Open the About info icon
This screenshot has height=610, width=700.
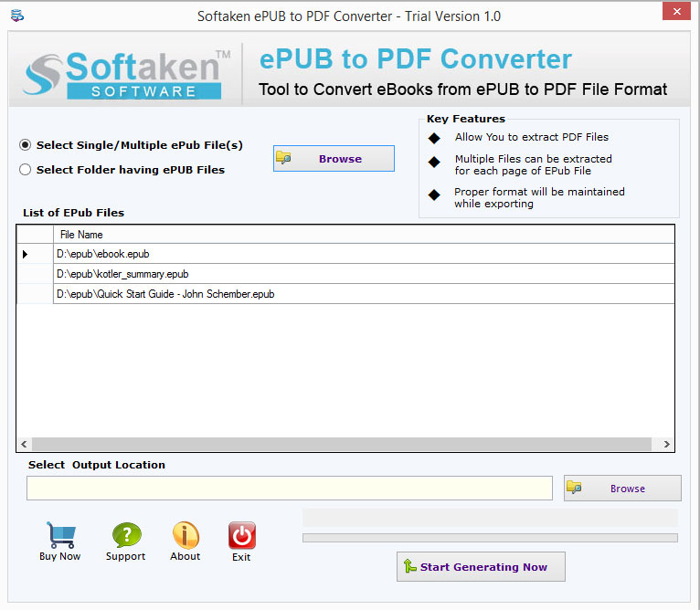pyautogui.click(x=186, y=535)
